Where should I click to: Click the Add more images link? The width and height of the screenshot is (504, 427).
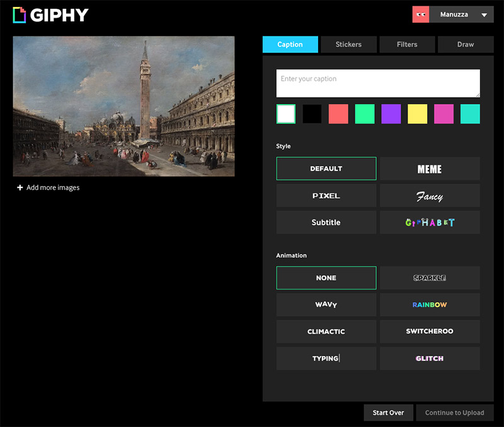pos(53,187)
